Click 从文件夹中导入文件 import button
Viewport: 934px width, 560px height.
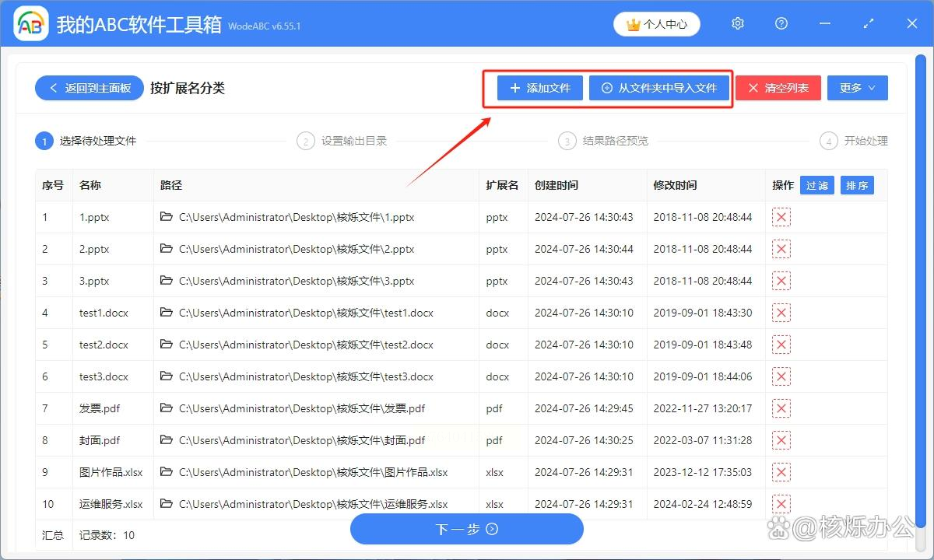tap(658, 88)
